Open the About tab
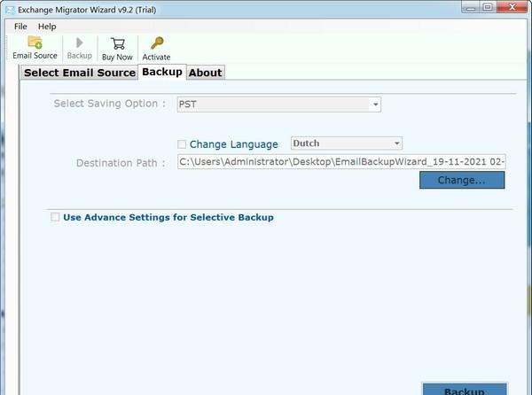This screenshot has width=532, height=395. click(206, 73)
